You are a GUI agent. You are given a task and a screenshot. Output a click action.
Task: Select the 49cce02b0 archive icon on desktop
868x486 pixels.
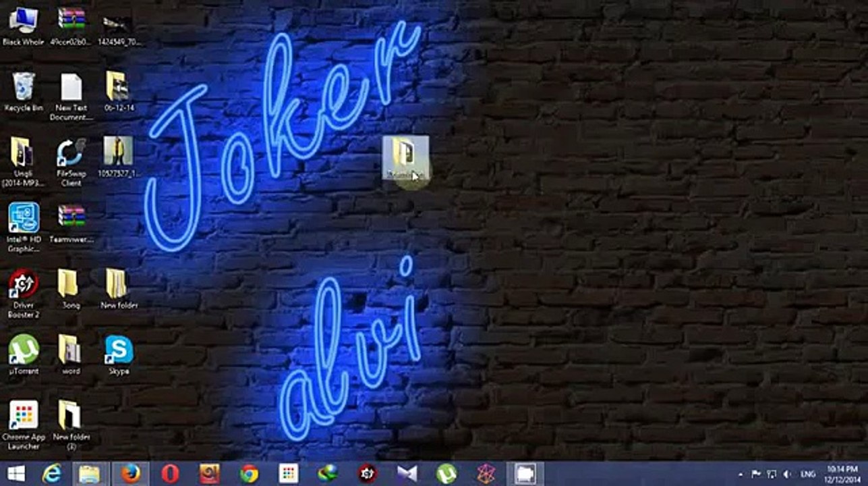click(71, 26)
